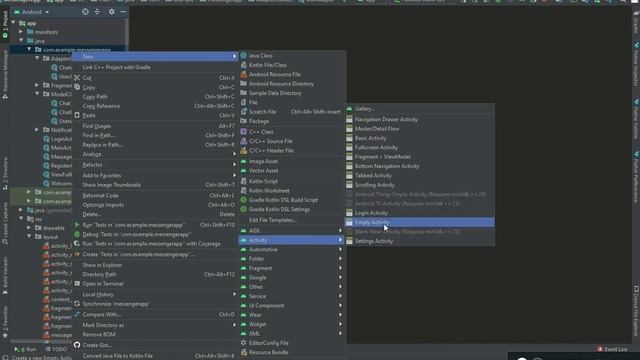Click the Paste clipboard icon
Screen dimensions: 640x360
point(77,115)
